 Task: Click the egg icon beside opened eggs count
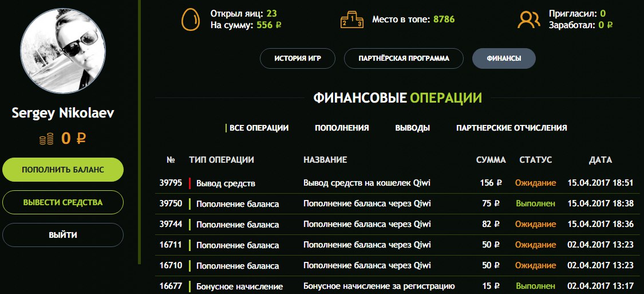coord(191,19)
